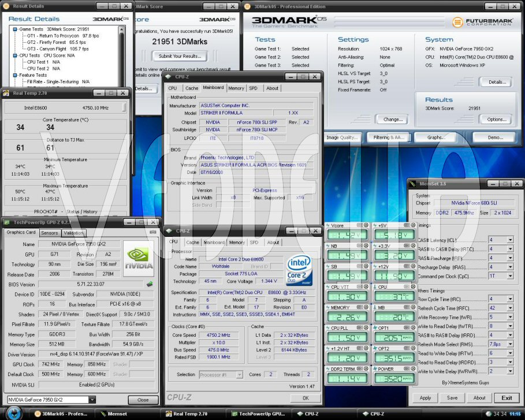
Task: Switch to TechPowerUp GPU-Z taskbar button
Action: 258,414
